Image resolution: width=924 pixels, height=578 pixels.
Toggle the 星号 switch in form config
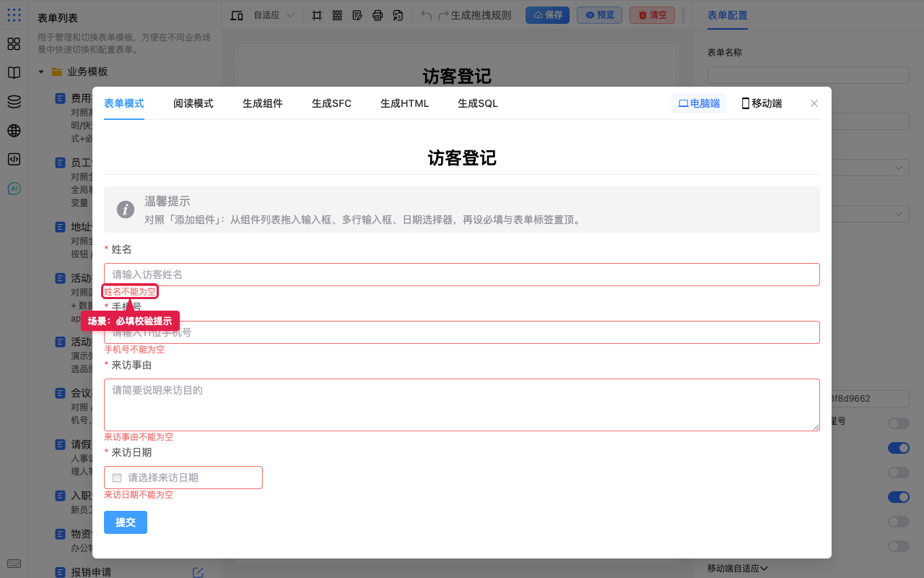pyautogui.click(x=899, y=423)
